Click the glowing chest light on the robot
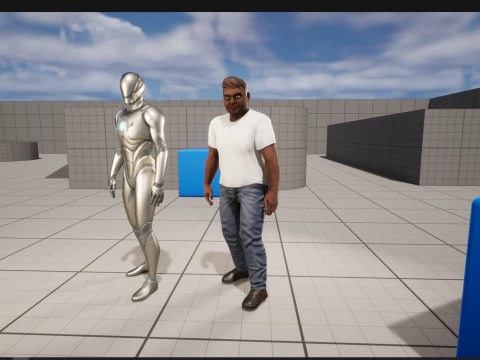 [123, 126]
